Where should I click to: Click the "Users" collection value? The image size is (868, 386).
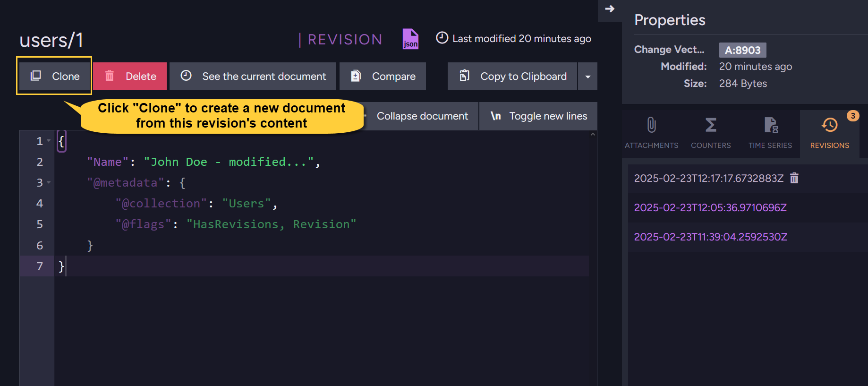pyautogui.click(x=247, y=204)
